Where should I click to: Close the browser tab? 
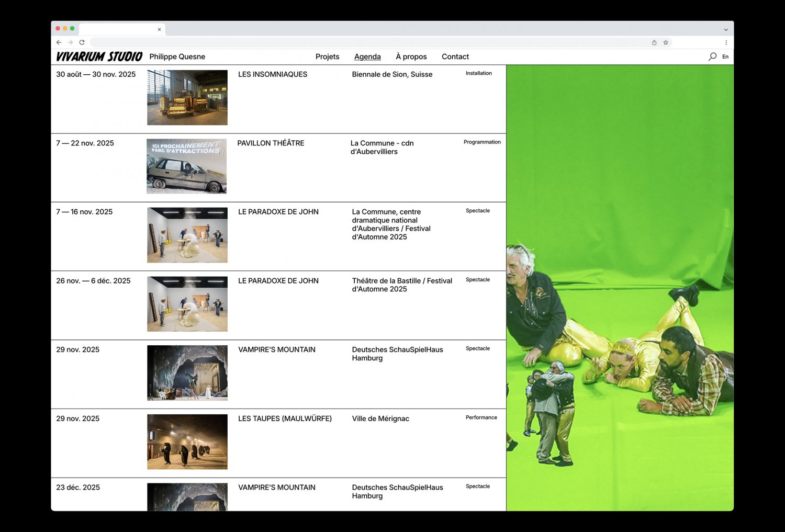(160, 29)
